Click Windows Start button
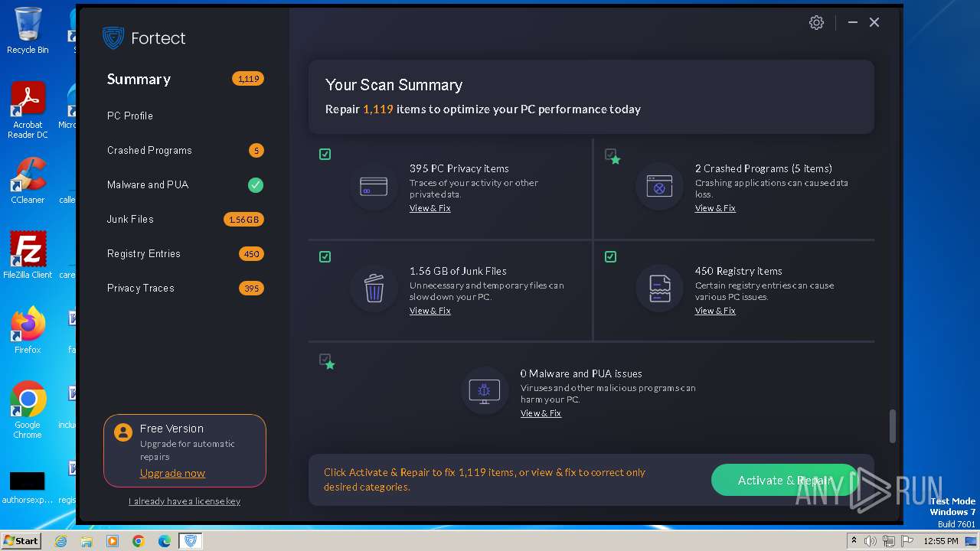The height and width of the screenshot is (551, 980). click(x=21, y=541)
